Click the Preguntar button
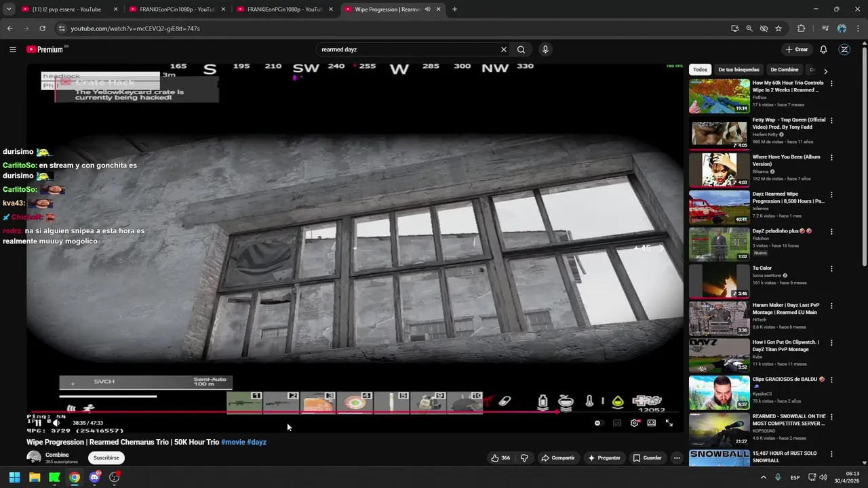Viewport: 868px width, 488px height. [604, 458]
